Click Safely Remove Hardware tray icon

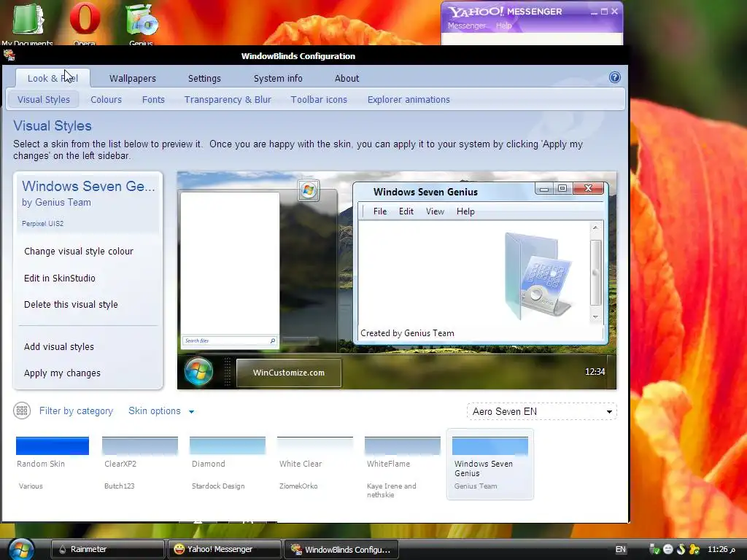pos(654,550)
